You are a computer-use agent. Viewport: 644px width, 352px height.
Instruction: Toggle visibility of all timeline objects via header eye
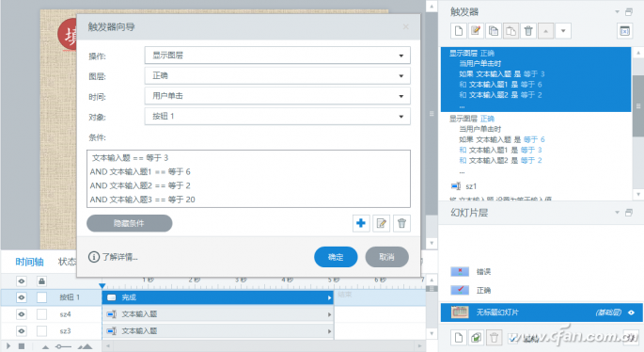pos(22,281)
